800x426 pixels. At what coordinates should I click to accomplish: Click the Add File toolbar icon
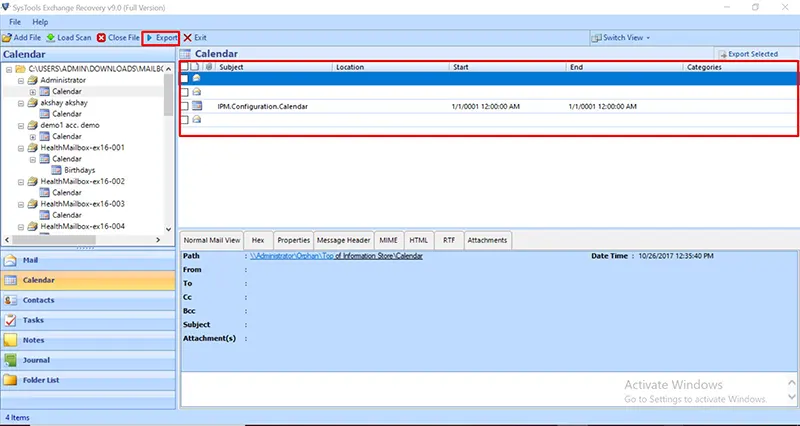tap(7, 38)
